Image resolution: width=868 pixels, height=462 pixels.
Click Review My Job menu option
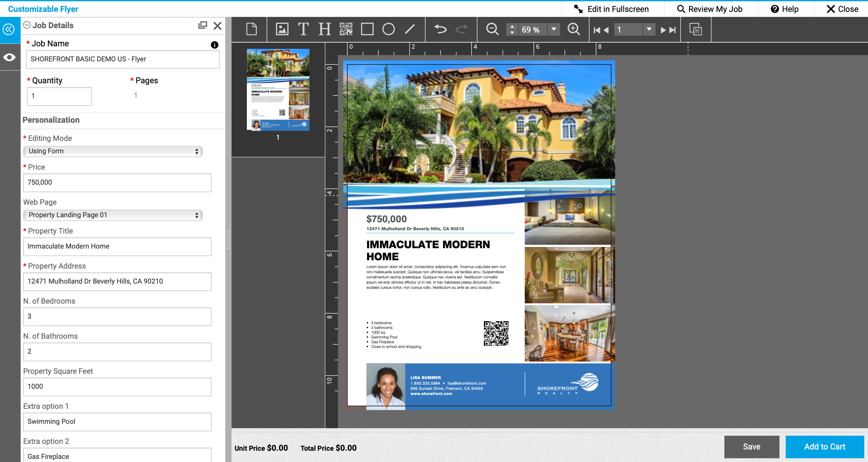[715, 9]
